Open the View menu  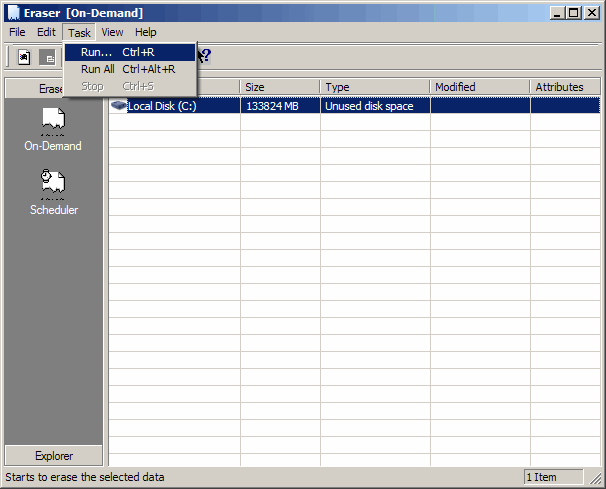coord(112,32)
